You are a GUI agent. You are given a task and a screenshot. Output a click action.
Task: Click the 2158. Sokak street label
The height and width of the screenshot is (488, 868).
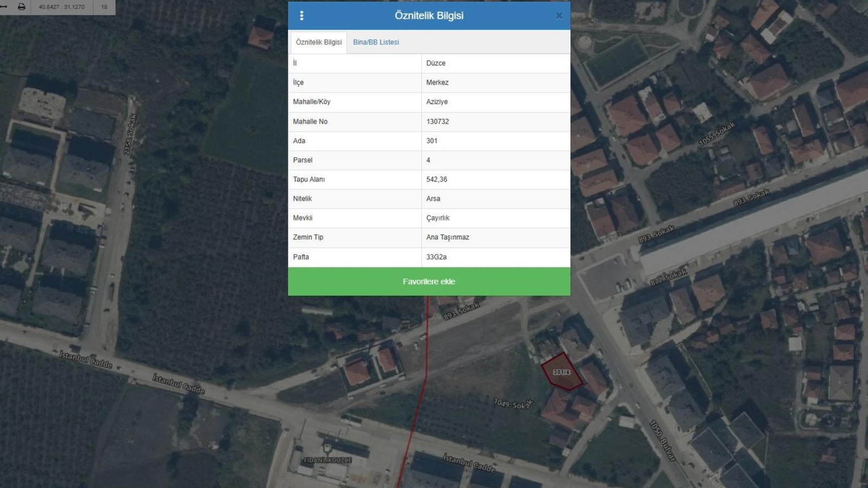pos(130,134)
